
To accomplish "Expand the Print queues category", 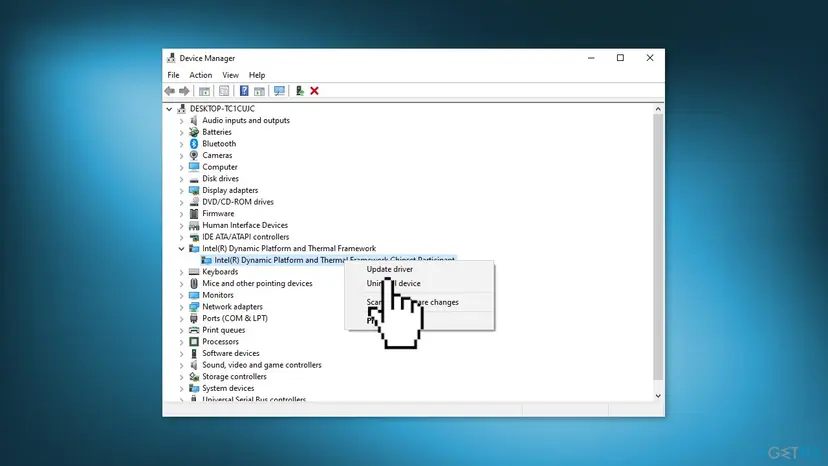I will [181, 330].
